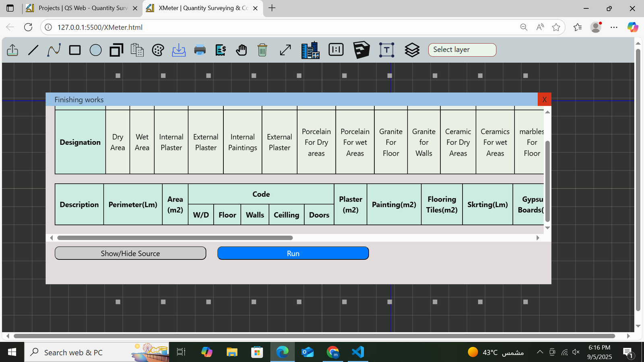The width and height of the screenshot is (644, 362).
Task: Activate the hand pan tool
Action: [x=242, y=50]
